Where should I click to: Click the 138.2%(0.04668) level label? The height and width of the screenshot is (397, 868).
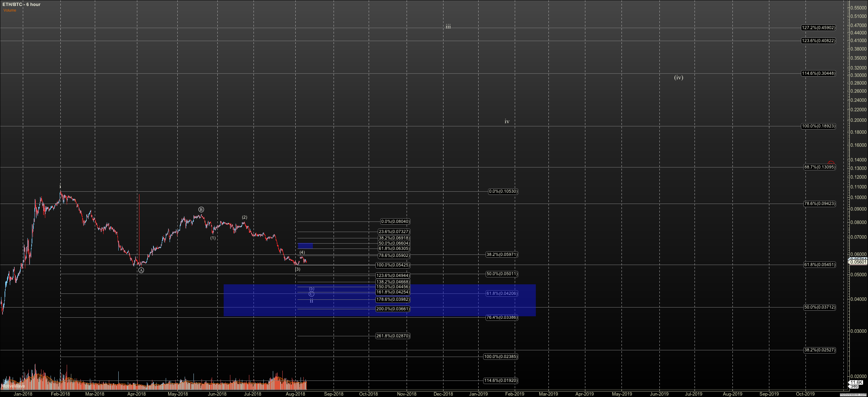coord(393,282)
